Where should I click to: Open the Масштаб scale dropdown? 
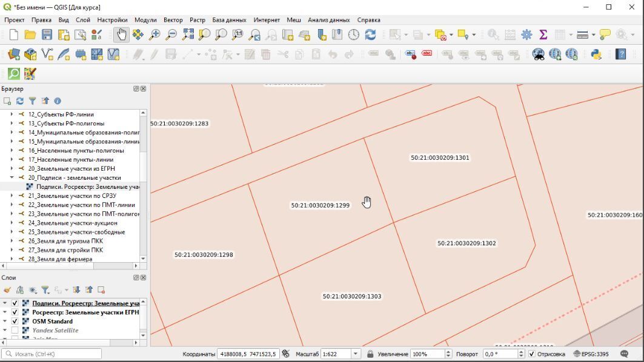[x=356, y=354]
